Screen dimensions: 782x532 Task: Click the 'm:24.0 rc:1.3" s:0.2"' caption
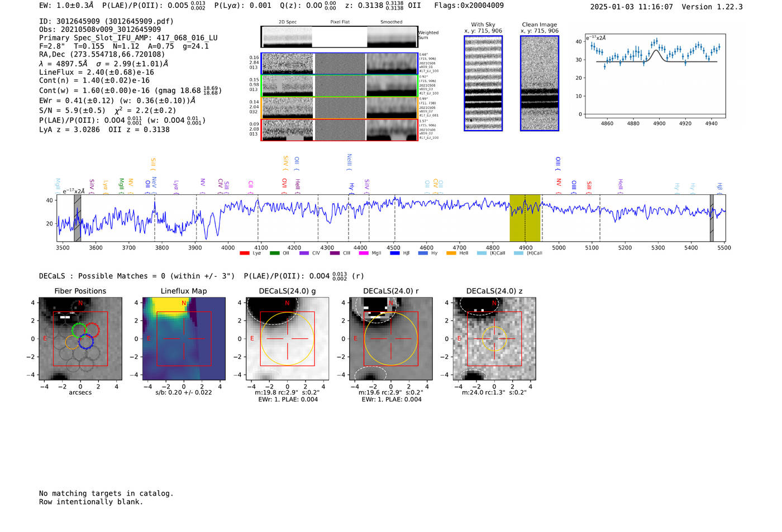point(494,392)
